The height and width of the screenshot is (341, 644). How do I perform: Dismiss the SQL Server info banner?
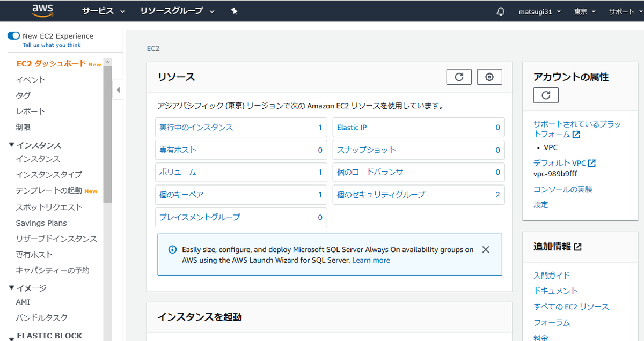pyautogui.click(x=486, y=249)
